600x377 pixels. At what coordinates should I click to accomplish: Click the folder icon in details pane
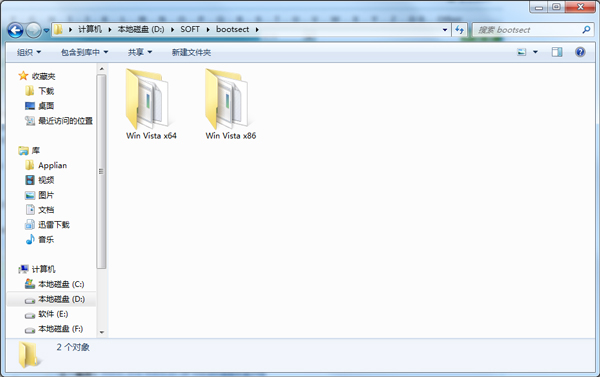[29, 355]
